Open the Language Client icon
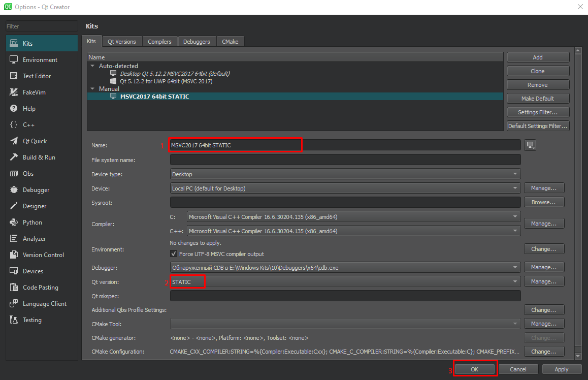 (14, 303)
